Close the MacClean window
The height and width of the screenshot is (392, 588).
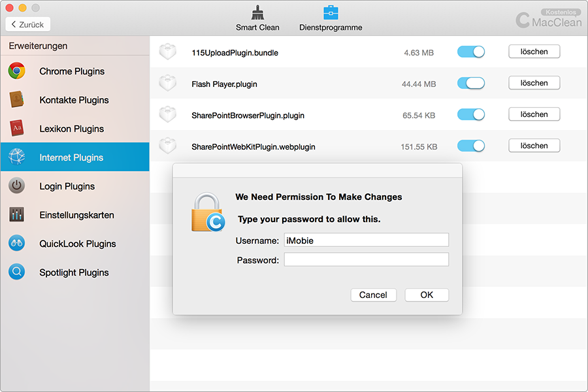tap(10, 8)
